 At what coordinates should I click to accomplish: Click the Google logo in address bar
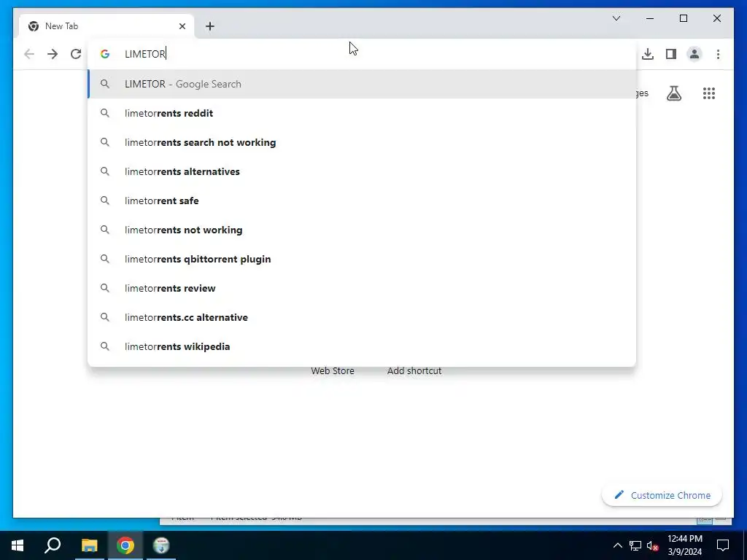(x=105, y=54)
